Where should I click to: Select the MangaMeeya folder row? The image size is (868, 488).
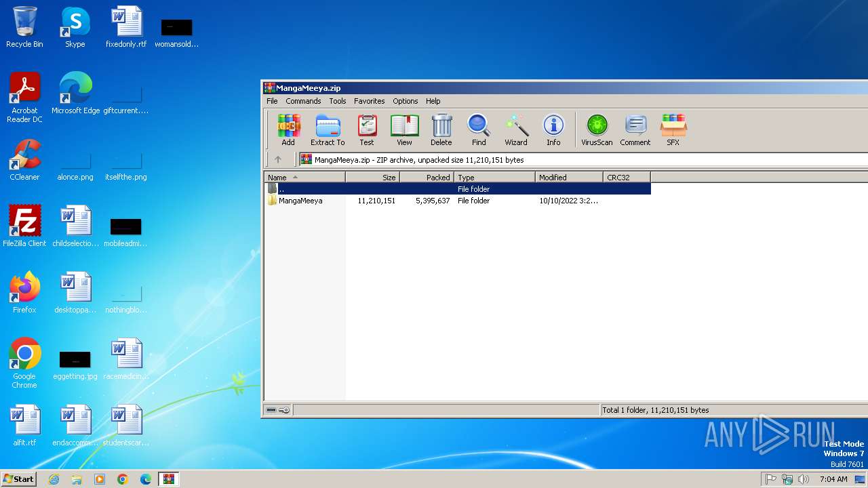[458, 201]
